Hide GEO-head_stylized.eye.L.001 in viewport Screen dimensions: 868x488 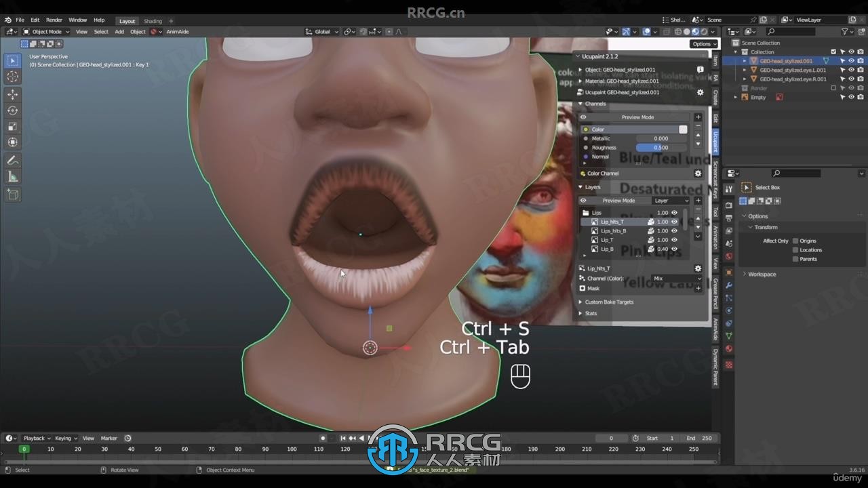852,70
